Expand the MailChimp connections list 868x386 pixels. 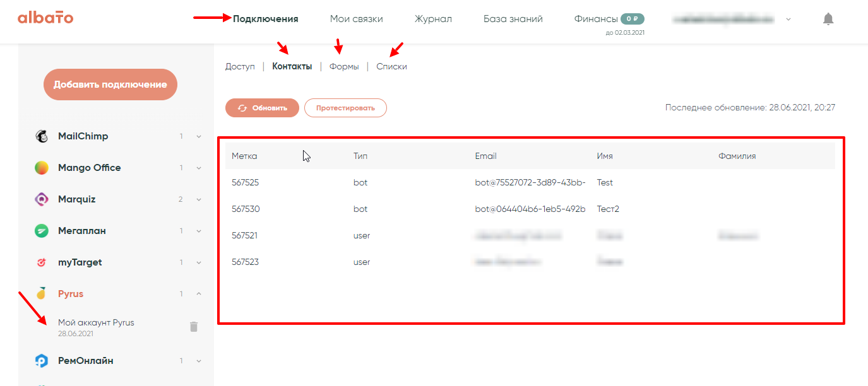[199, 136]
